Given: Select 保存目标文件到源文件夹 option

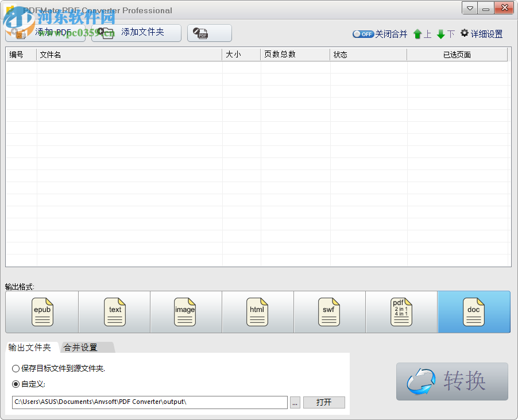Looking at the screenshot, I should (x=16, y=369).
